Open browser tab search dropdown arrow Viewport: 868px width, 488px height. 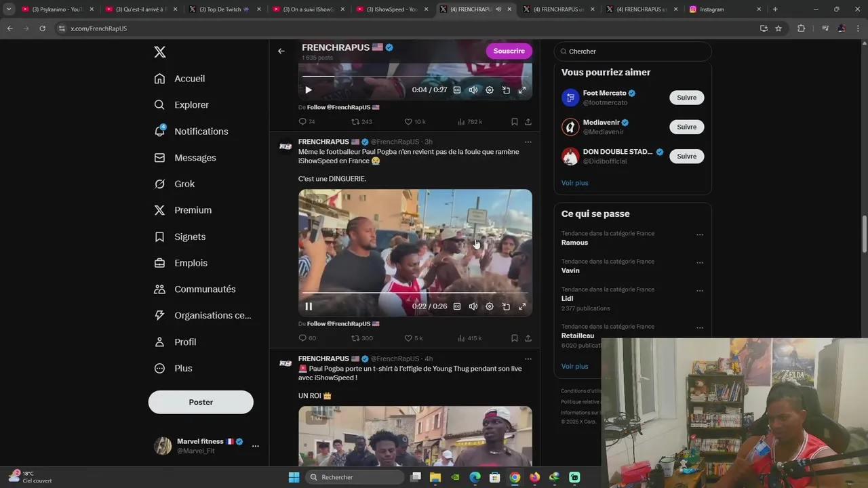pyautogui.click(x=9, y=9)
